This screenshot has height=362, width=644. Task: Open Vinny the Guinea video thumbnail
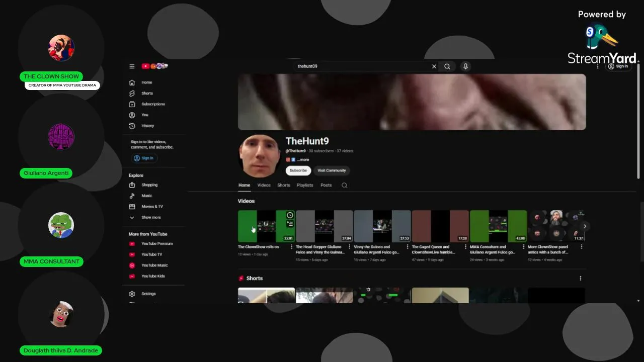pyautogui.click(x=382, y=226)
